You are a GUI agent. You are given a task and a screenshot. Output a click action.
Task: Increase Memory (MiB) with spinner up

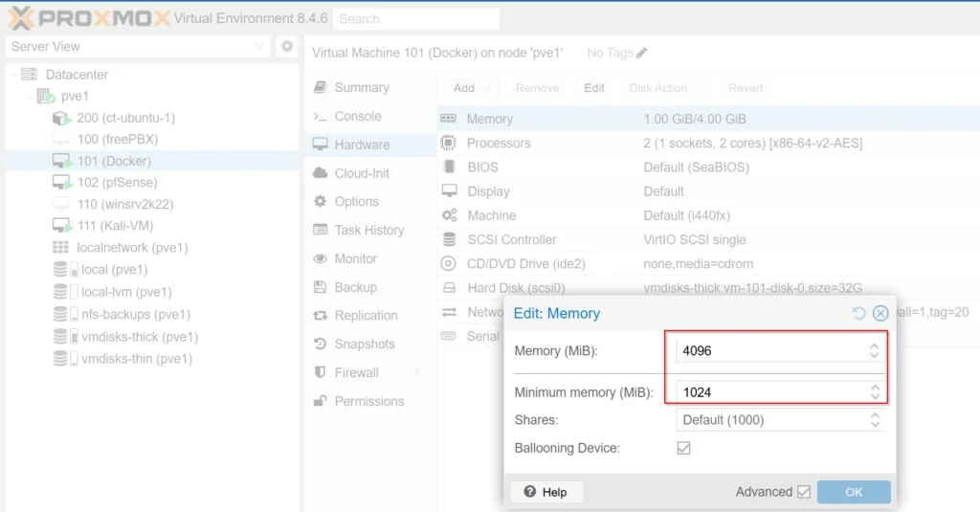coord(875,345)
